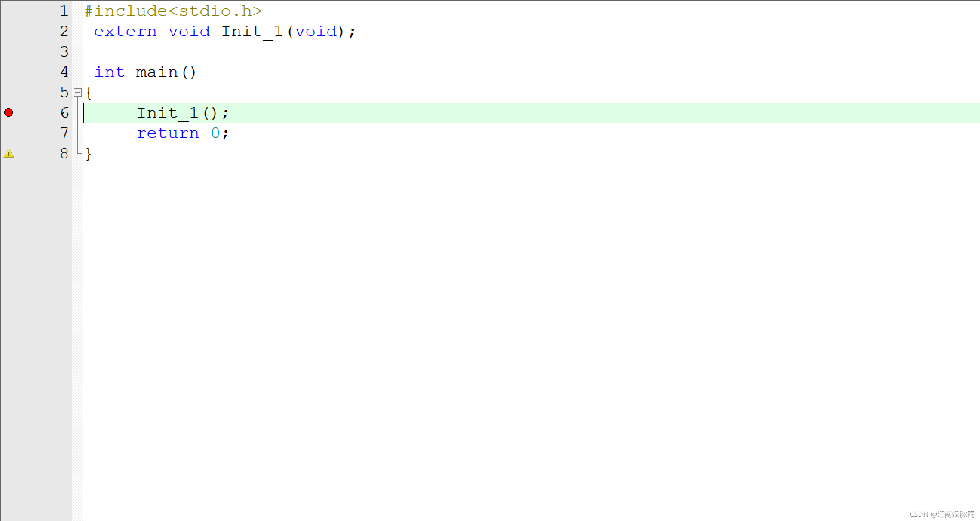980x521 pixels.
Task: Click the line number 1 gutter area
Action: coord(63,11)
